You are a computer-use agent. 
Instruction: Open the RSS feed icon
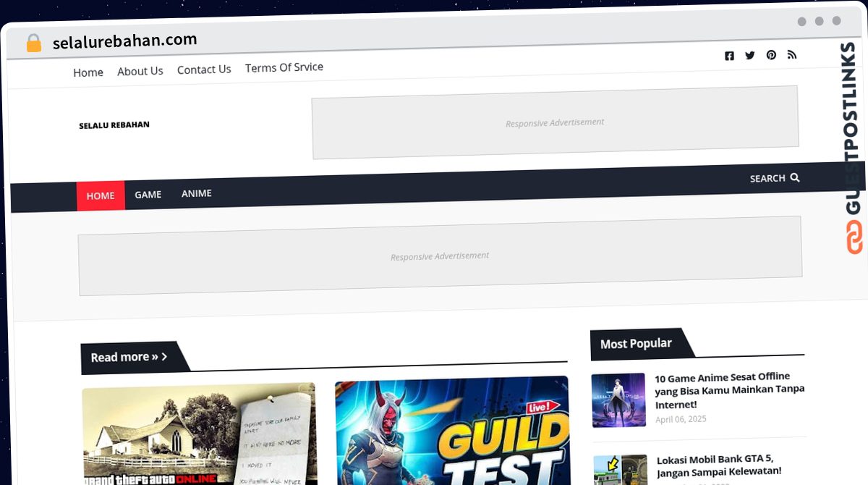pos(792,54)
